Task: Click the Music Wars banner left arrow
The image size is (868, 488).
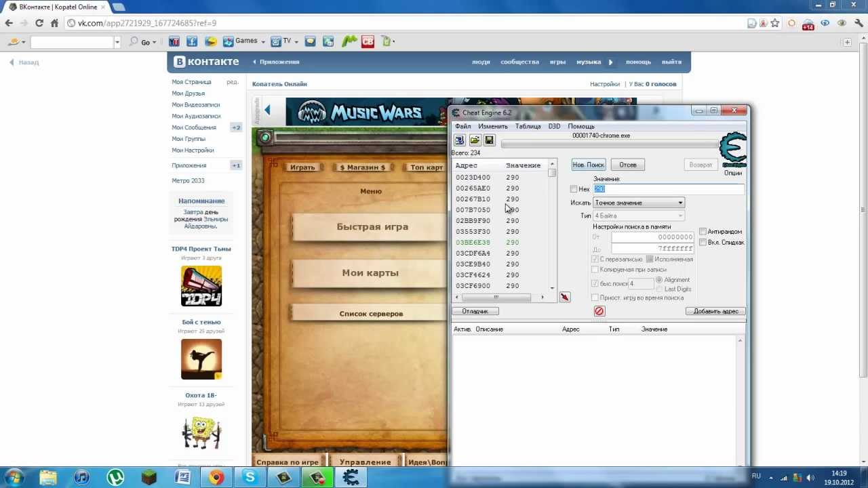Action: tap(267, 110)
